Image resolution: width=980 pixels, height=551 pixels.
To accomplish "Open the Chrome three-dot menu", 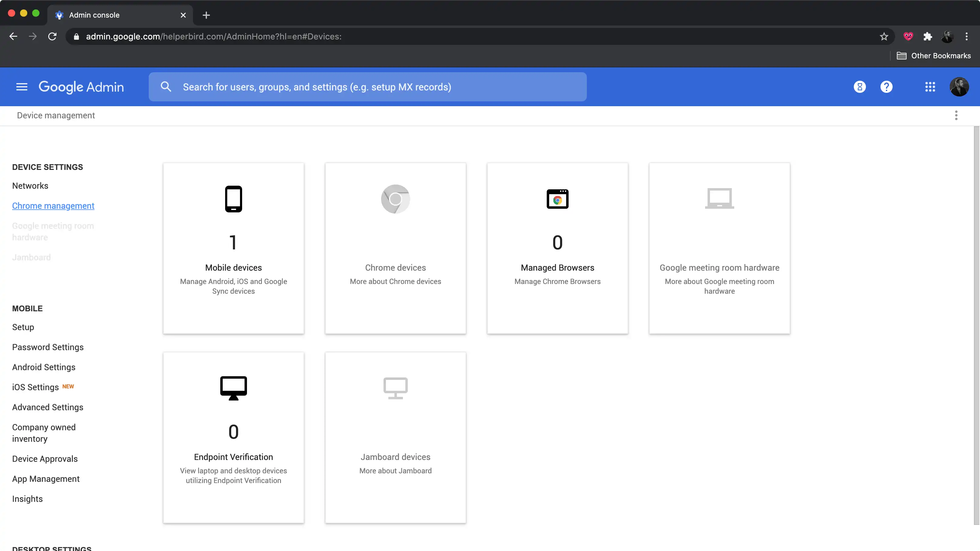I will 966,36.
